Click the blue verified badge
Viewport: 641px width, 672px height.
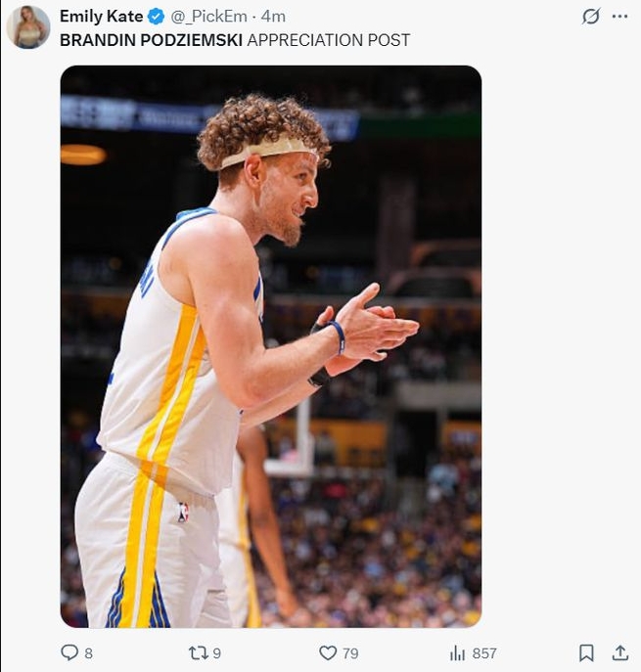(157, 17)
